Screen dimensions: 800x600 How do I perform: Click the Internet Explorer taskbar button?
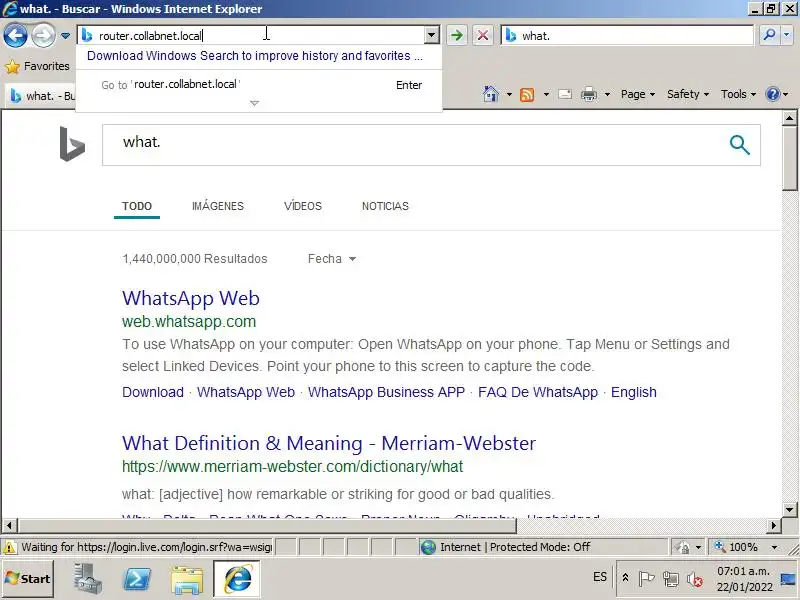[237, 579]
